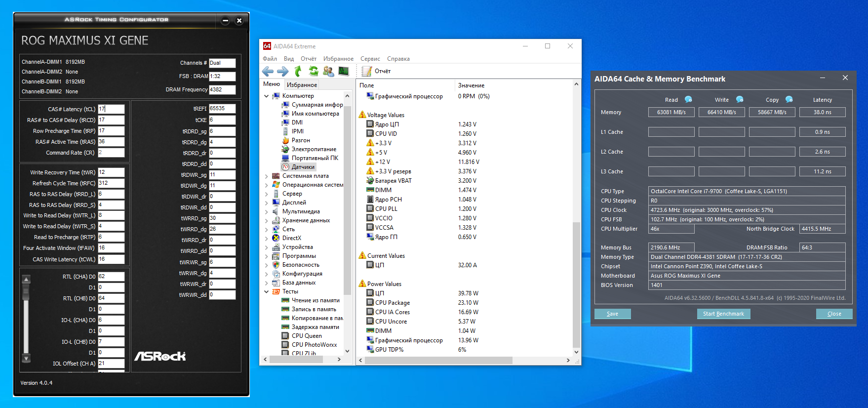
Task: Click the CAS# Latency (tCL) field
Action: pos(111,109)
